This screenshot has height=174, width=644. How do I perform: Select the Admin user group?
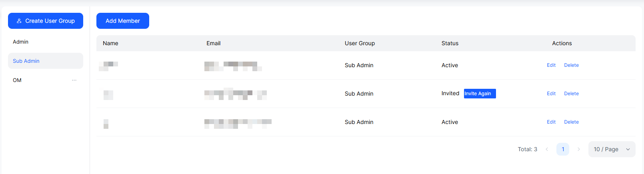coord(21,42)
